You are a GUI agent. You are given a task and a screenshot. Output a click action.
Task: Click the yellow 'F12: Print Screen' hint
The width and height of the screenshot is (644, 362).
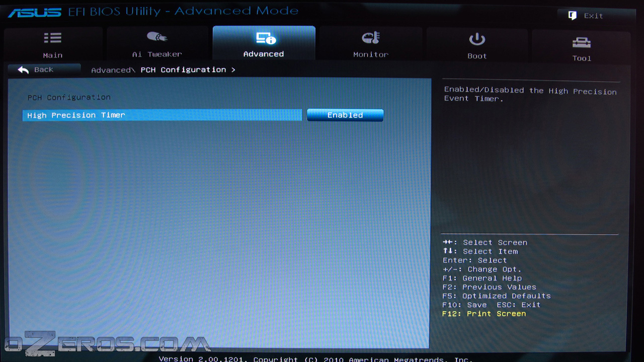484,314
